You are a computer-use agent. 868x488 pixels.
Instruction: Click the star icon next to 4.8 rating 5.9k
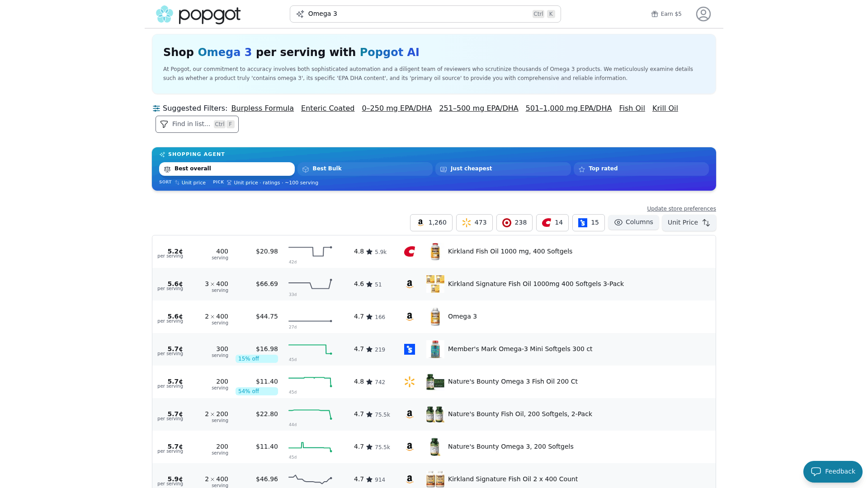pyautogui.click(x=369, y=252)
